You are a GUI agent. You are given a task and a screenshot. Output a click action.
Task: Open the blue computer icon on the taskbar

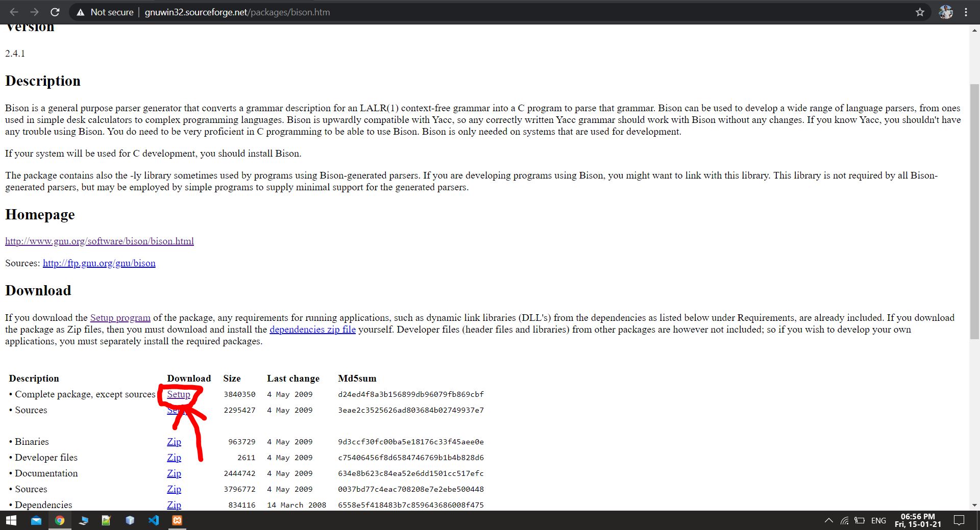click(x=83, y=520)
